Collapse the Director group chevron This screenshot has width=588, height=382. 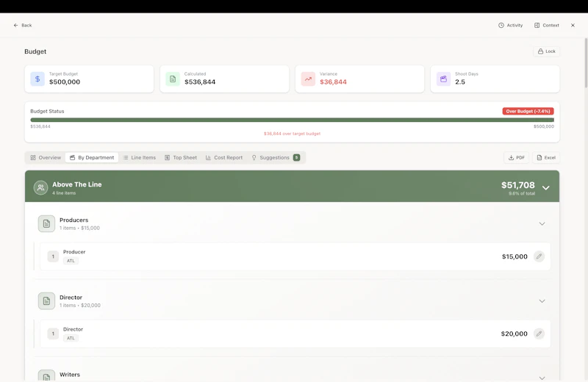542,301
